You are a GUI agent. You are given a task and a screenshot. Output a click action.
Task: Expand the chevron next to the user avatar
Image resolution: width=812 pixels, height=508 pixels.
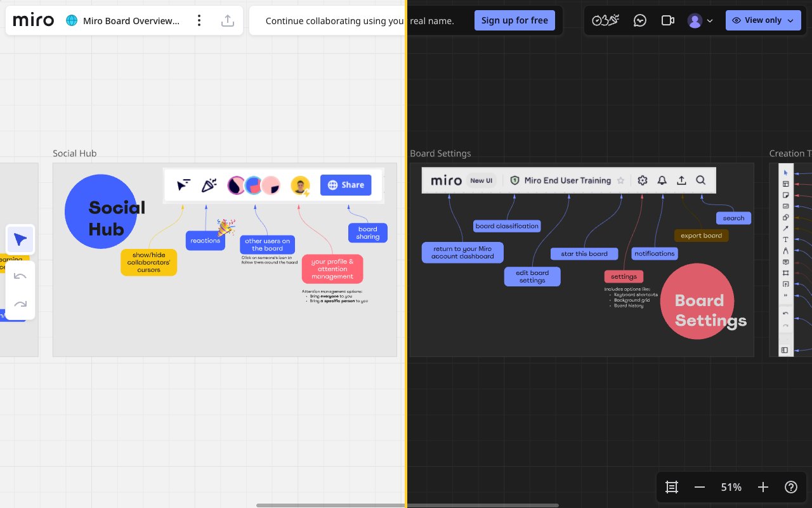(x=710, y=21)
